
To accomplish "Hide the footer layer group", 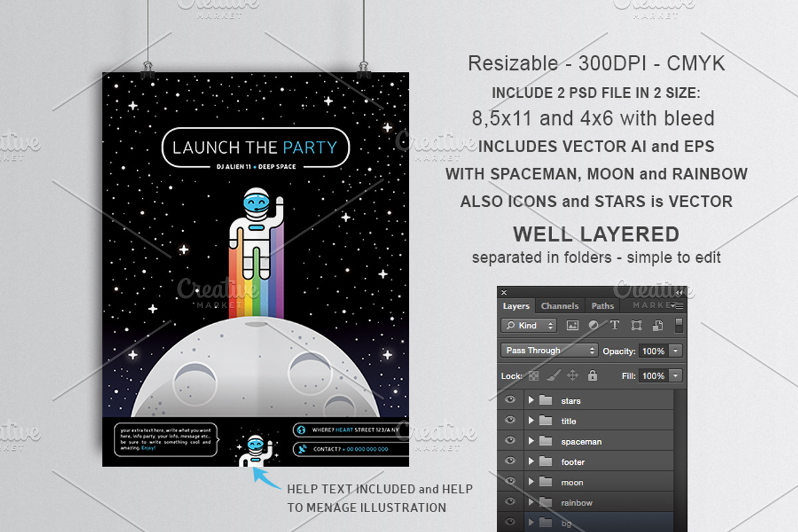I will click(510, 462).
